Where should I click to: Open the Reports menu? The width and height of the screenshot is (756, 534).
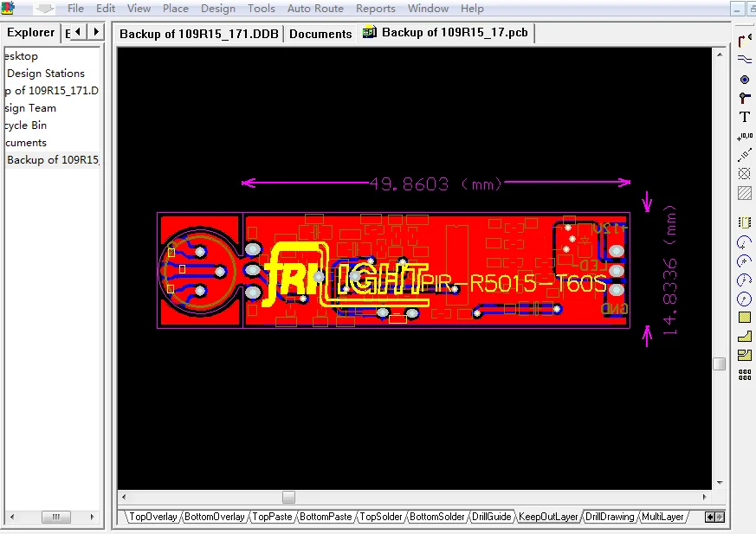[x=376, y=8]
